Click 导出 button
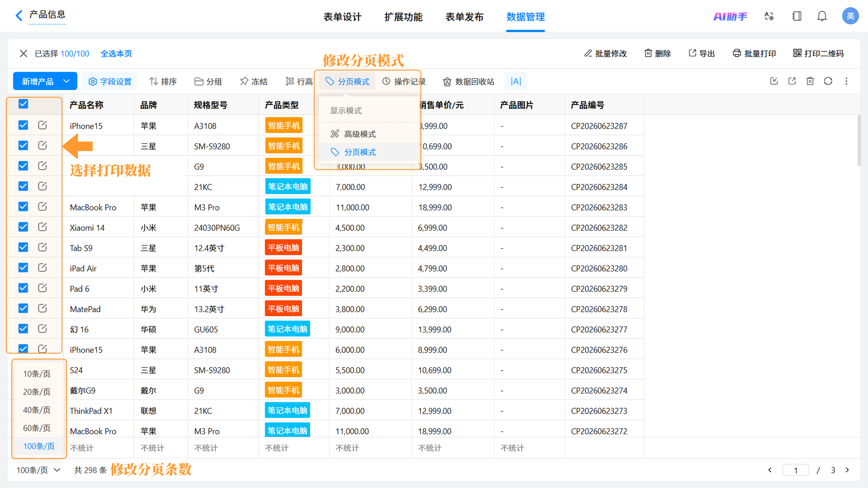The height and width of the screenshot is (488, 868). [x=702, y=54]
